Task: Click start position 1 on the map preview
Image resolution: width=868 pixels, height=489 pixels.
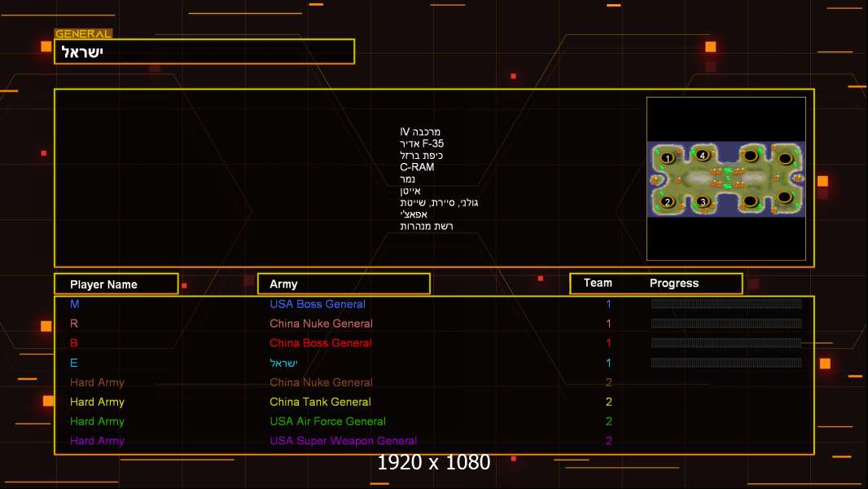Action: (x=668, y=158)
